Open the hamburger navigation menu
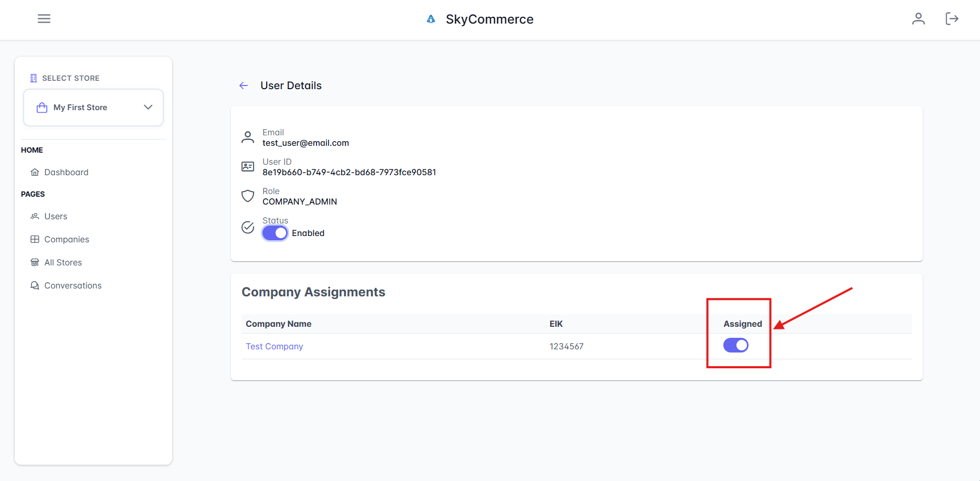The height and width of the screenshot is (481, 980). tap(44, 19)
